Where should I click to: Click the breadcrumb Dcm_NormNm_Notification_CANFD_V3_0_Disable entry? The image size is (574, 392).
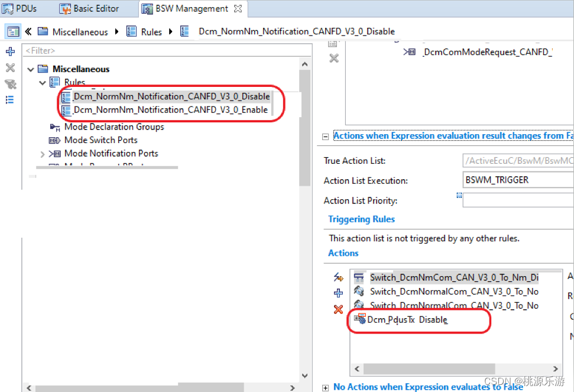point(297,31)
